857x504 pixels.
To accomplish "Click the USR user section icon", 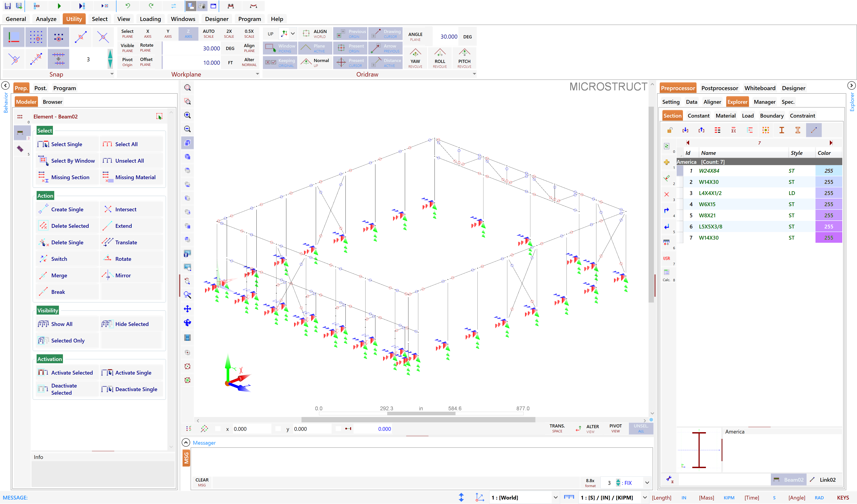I will [667, 258].
